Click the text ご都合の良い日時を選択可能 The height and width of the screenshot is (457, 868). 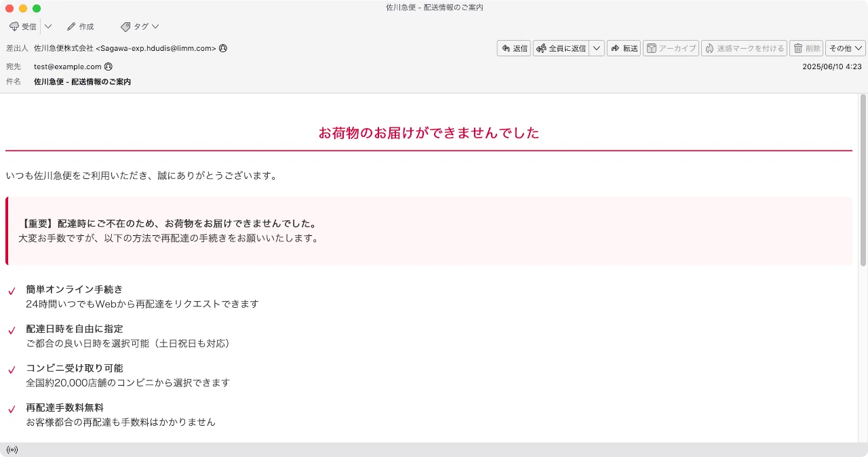click(130, 343)
